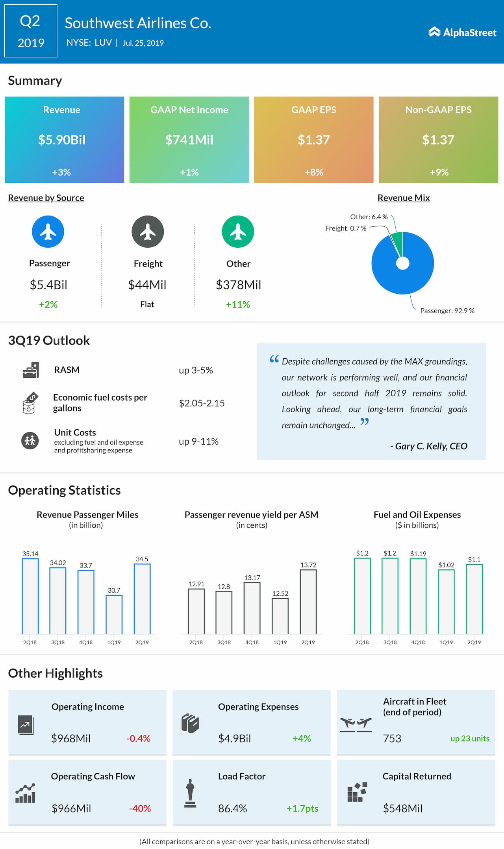Click the Aircraft in Fleet planes icon
Image resolution: width=504 pixels, height=849 pixels.
356,725
